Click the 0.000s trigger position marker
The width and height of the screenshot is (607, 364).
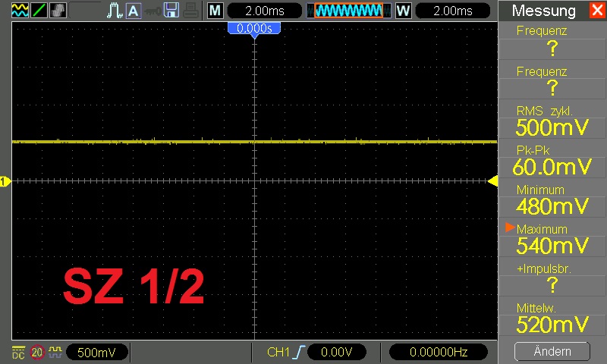254,29
